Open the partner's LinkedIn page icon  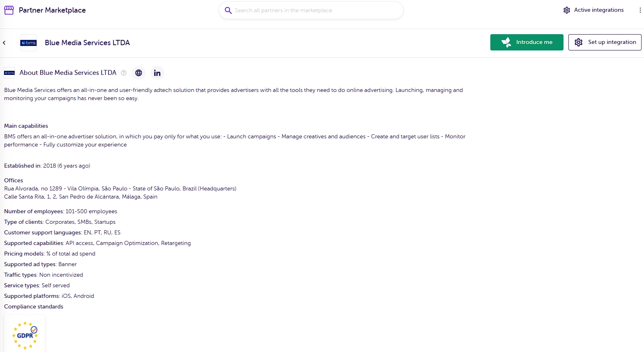click(157, 73)
